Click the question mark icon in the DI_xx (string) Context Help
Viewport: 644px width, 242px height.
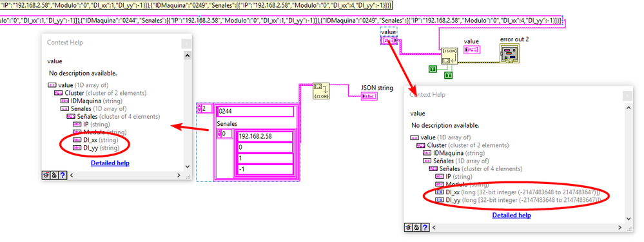(x=63, y=175)
